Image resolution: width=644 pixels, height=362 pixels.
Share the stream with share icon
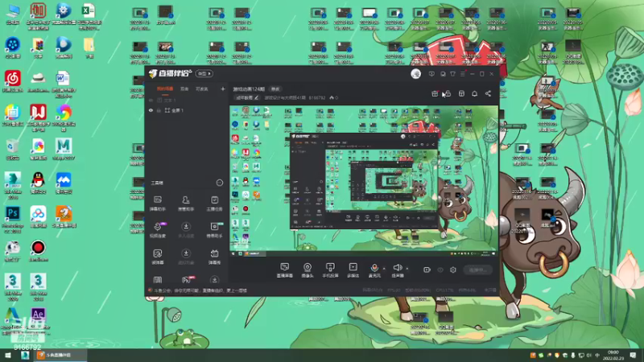(488, 93)
